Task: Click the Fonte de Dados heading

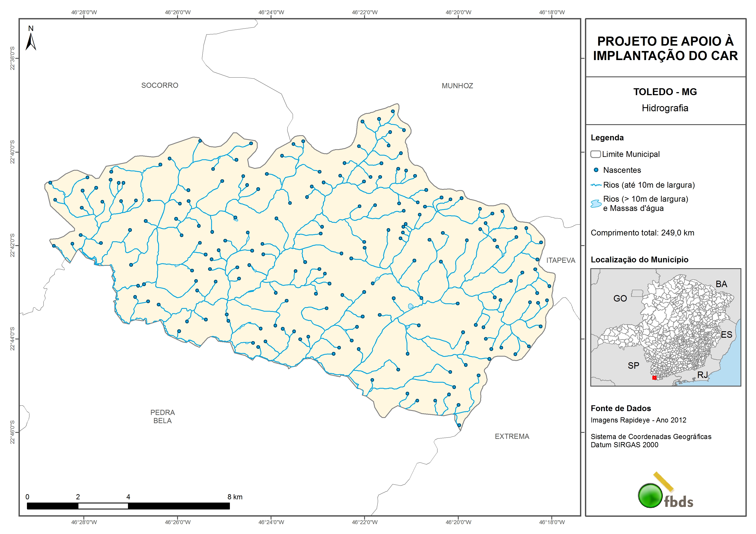Action: click(621, 408)
